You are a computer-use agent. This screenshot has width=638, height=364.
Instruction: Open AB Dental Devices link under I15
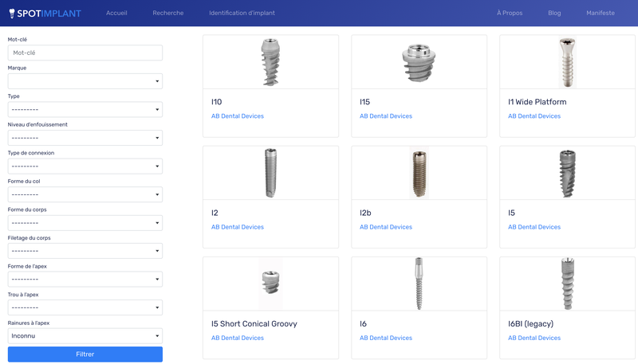point(386,116)
